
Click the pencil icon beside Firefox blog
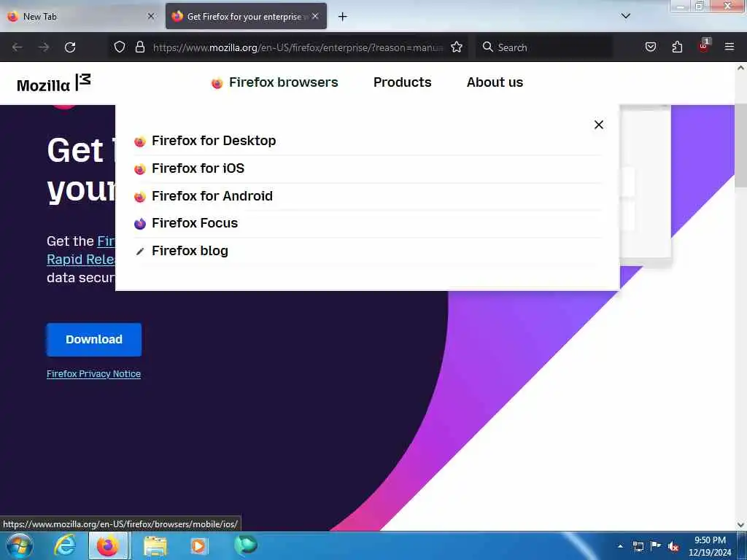(x=139, y=252)
